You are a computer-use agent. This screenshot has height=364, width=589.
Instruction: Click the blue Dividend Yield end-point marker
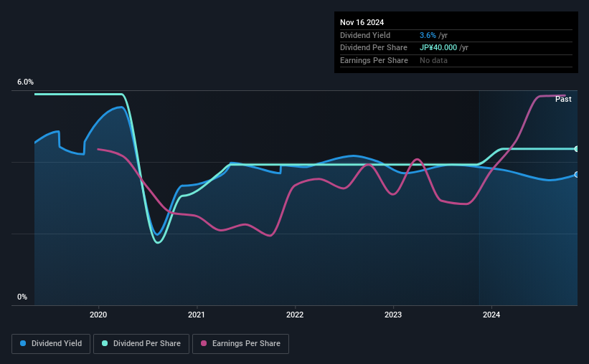click(x=576, y=174)
